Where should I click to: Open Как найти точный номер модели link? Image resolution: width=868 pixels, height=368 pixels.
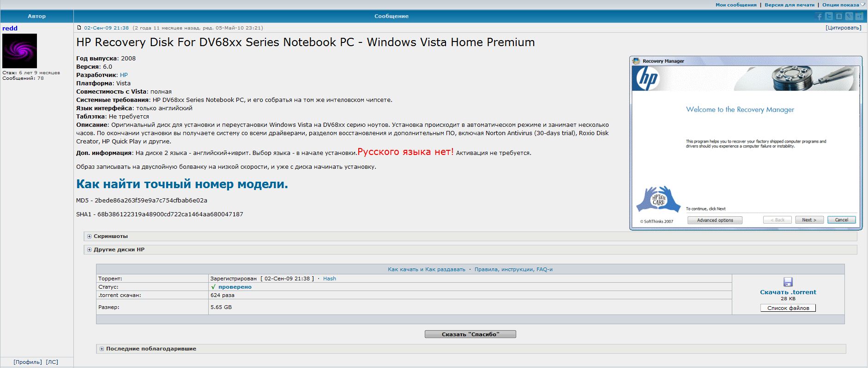coord(182,184)
